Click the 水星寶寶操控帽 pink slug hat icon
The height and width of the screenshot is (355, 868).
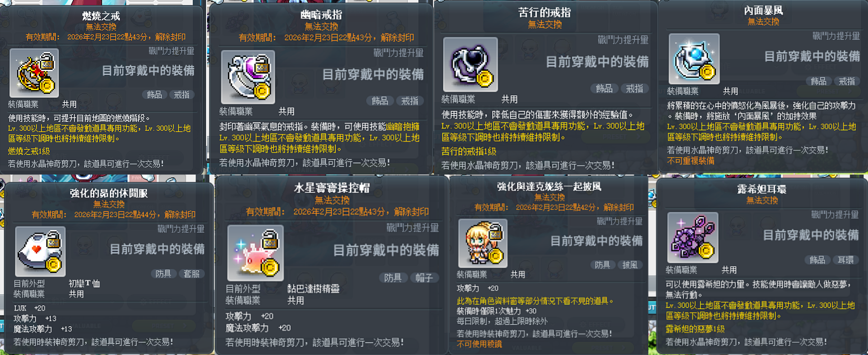click(x=255, y=253)
